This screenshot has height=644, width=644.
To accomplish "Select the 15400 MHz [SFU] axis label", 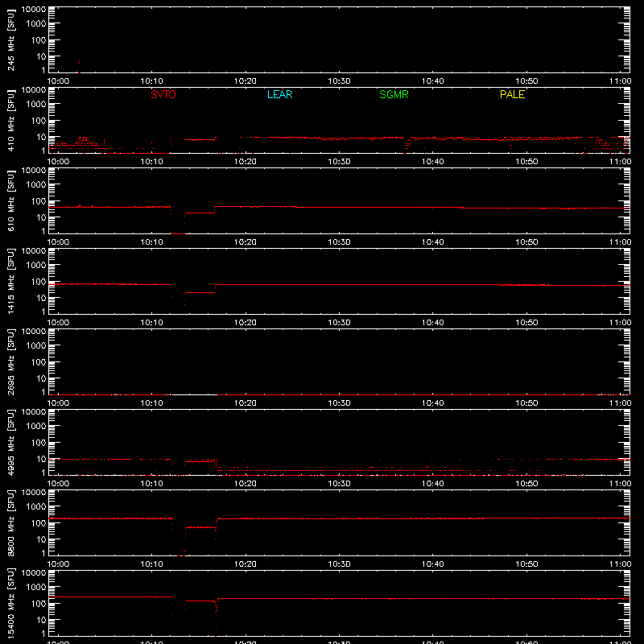I will pos(10,603).
